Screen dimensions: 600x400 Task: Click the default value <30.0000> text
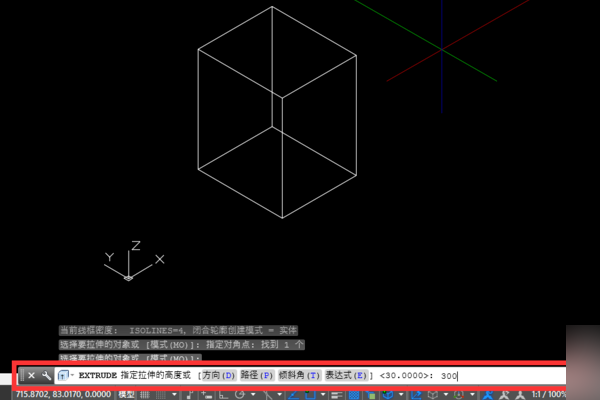coord(404,376)
